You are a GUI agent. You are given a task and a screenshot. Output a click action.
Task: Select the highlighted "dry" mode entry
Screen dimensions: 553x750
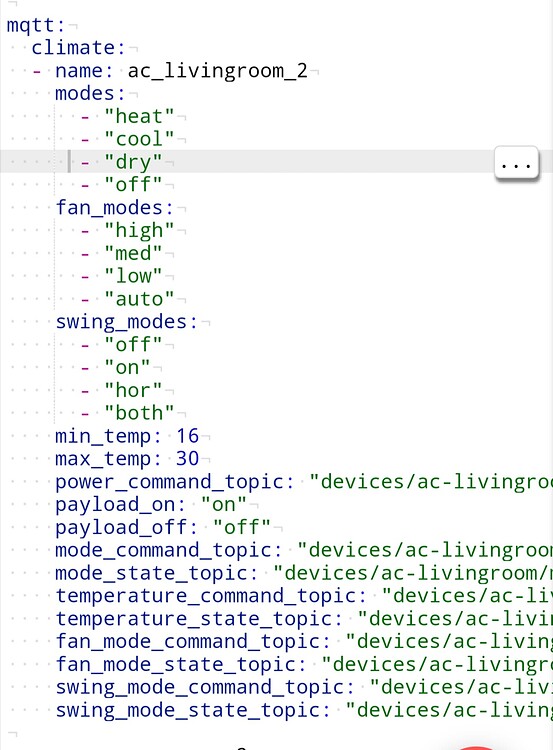(x=133, y=162)
